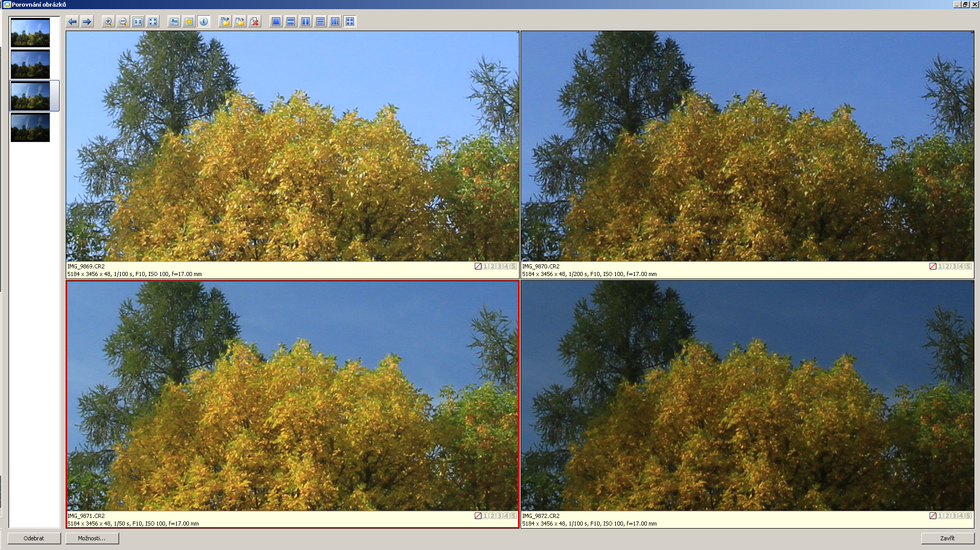Viewport: 980px width, 550px height.
Task: Click the zoom in magnifier
Action: point(108,22)
